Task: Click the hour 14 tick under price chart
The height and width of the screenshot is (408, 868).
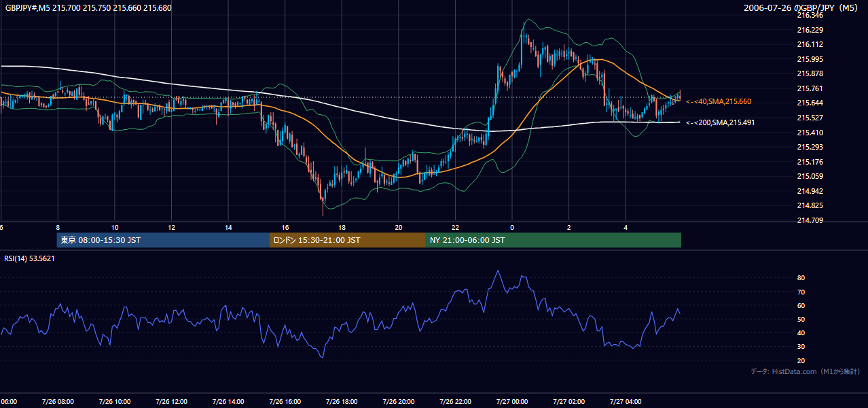Action: (x=228, y=227)
